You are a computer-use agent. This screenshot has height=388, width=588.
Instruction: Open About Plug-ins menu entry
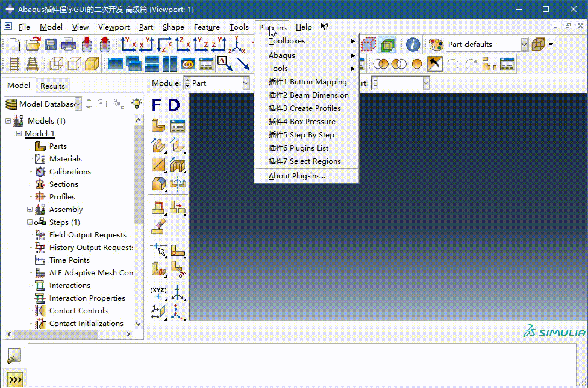296,176
